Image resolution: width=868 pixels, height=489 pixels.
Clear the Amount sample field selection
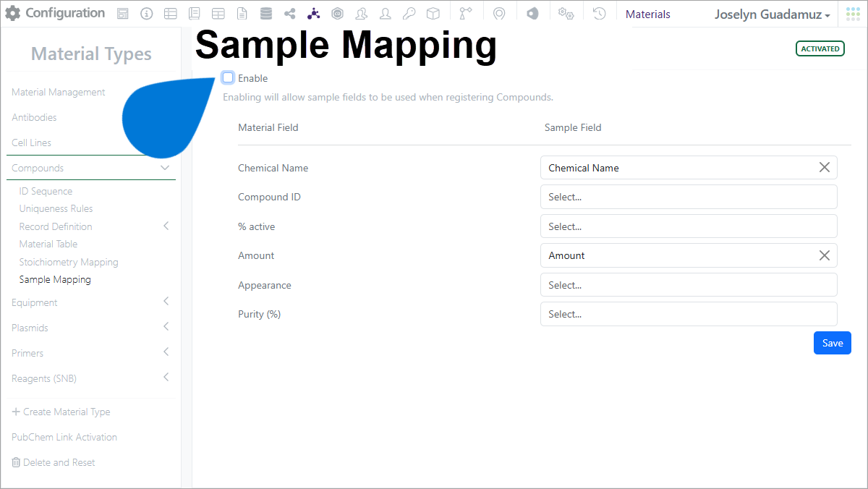click(824, 255)
